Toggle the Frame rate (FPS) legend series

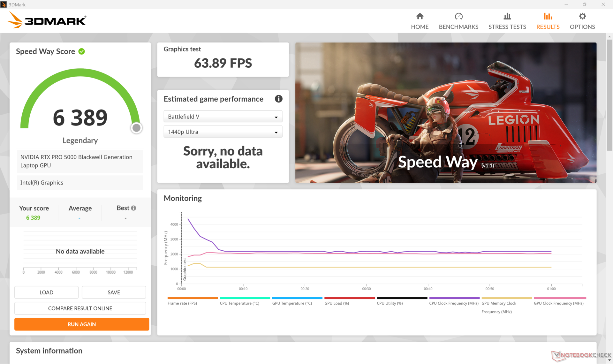click(x=182, y=303)
